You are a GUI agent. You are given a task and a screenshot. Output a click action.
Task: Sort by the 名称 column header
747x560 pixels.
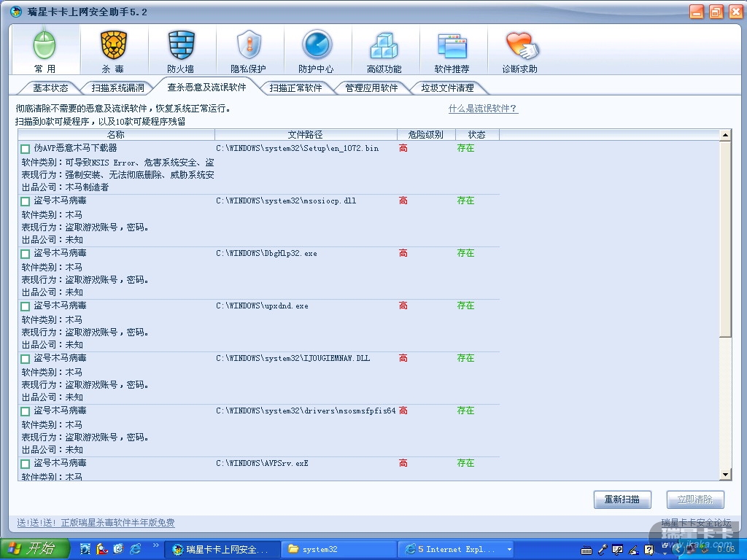pyautogui.click(x=116, y=135)
